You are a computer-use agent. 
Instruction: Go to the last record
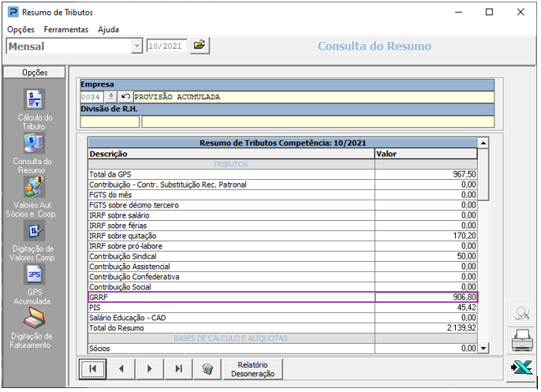[x=178, y=369]
